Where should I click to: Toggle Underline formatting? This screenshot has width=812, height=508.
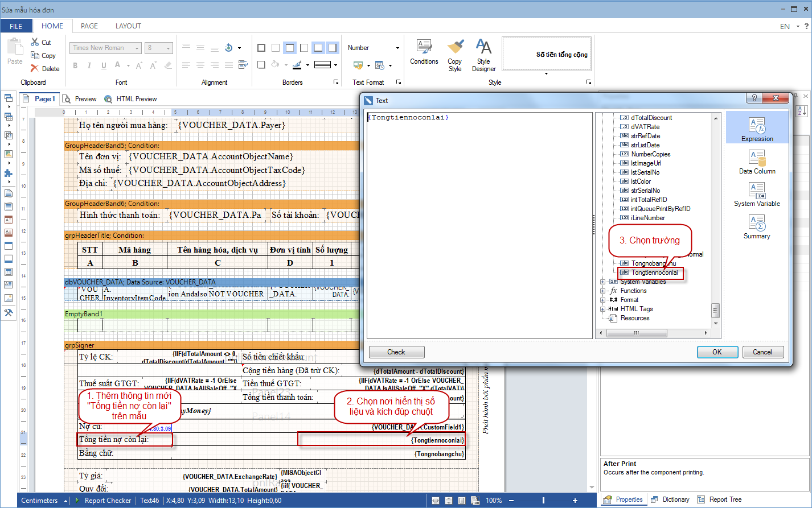click(104, 65)
